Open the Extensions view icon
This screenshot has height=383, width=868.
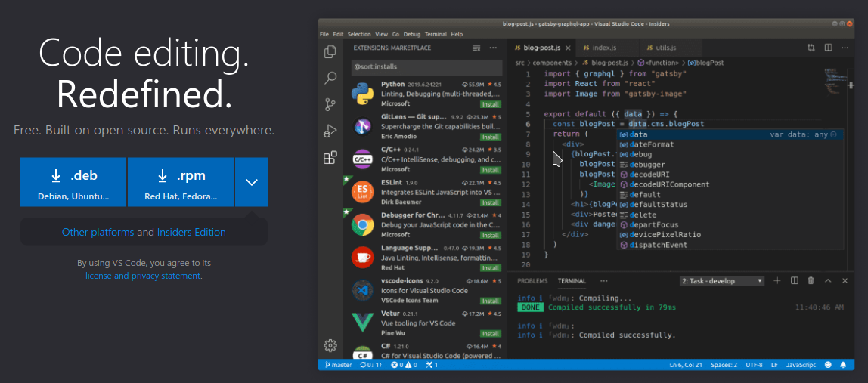(330, 158)
